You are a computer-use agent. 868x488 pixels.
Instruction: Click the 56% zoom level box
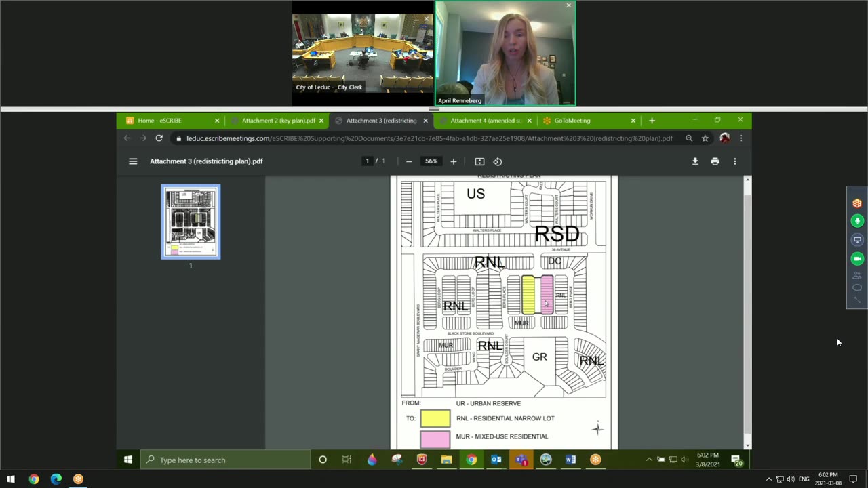(x=431, y=161)
